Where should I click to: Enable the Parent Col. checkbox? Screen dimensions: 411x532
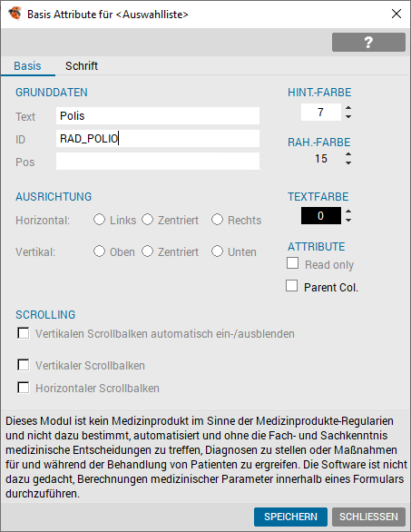(291, 286)
